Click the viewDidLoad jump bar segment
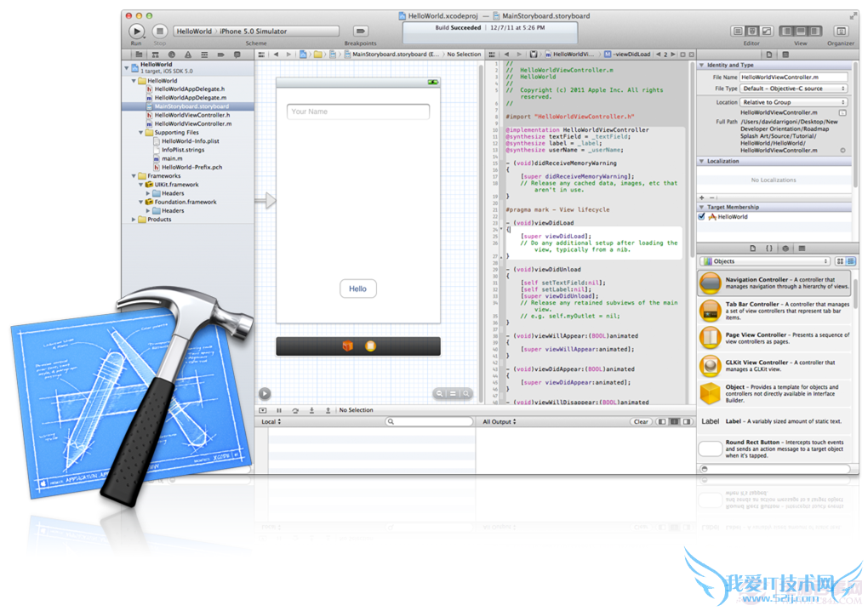Image resolution: width=868 pixels, height=611 pixels. tap(627, 54)
